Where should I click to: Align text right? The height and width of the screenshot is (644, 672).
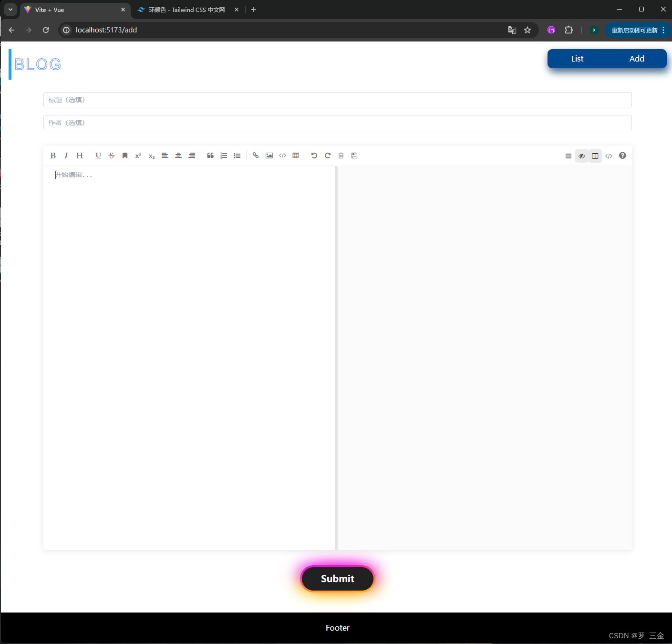click(x=192, y=156)
